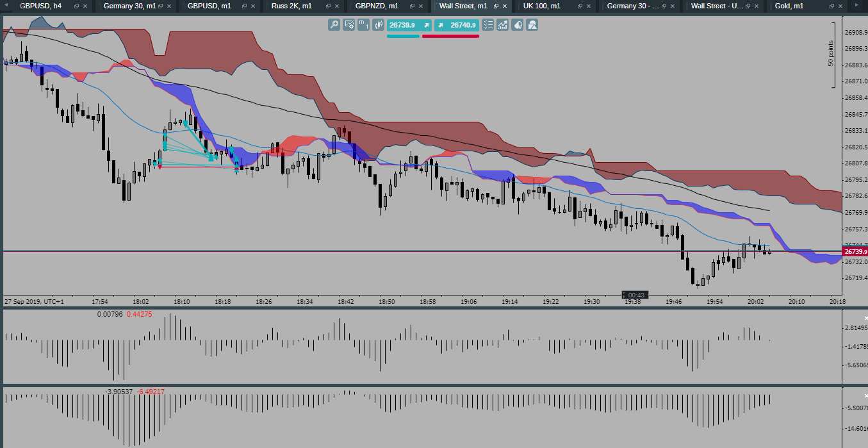Open the object list checklist icon
868x448 pixels.
coord(487,25)
